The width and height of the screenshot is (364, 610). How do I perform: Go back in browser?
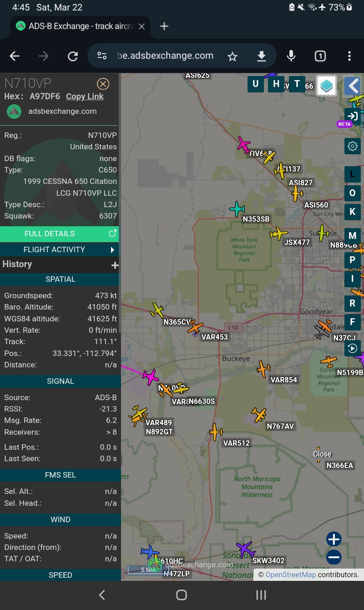(x=15, y=56)
